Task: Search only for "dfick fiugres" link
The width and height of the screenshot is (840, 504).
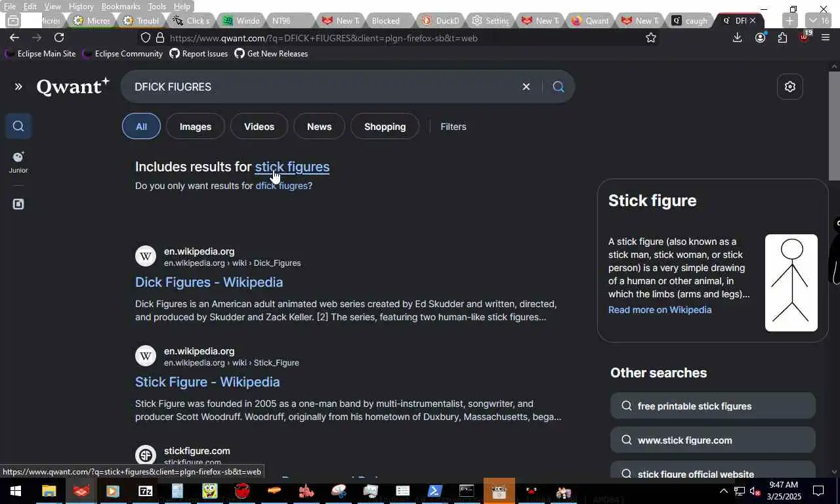Action: (282, 186)
